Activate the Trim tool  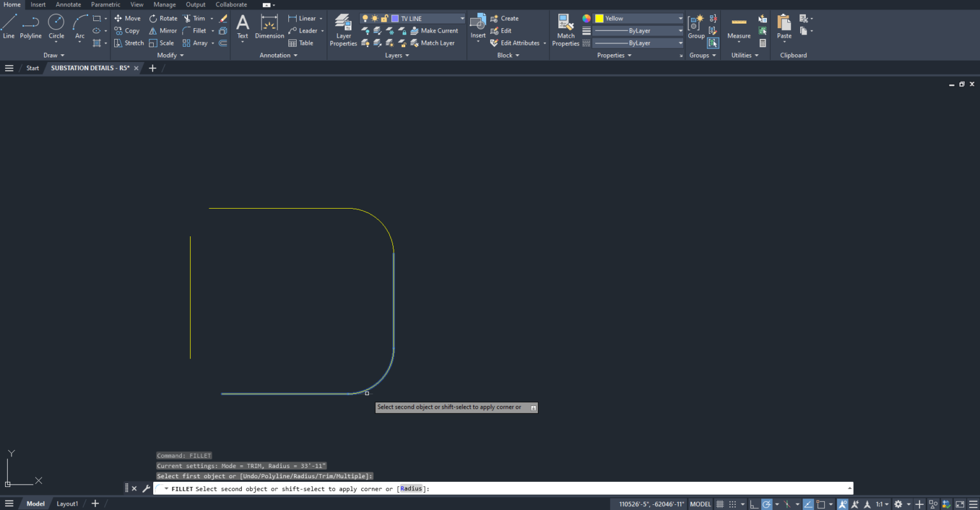coord(197,18)
